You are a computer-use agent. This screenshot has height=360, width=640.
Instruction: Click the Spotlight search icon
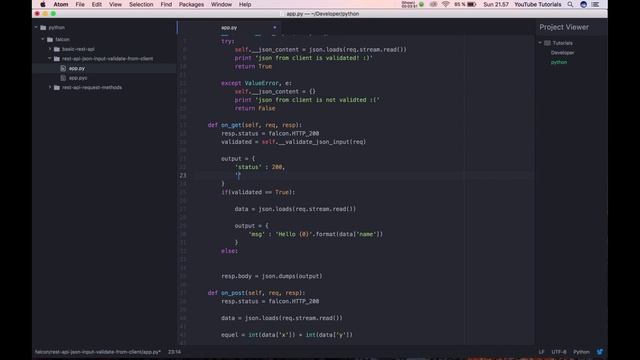point(570,4)
